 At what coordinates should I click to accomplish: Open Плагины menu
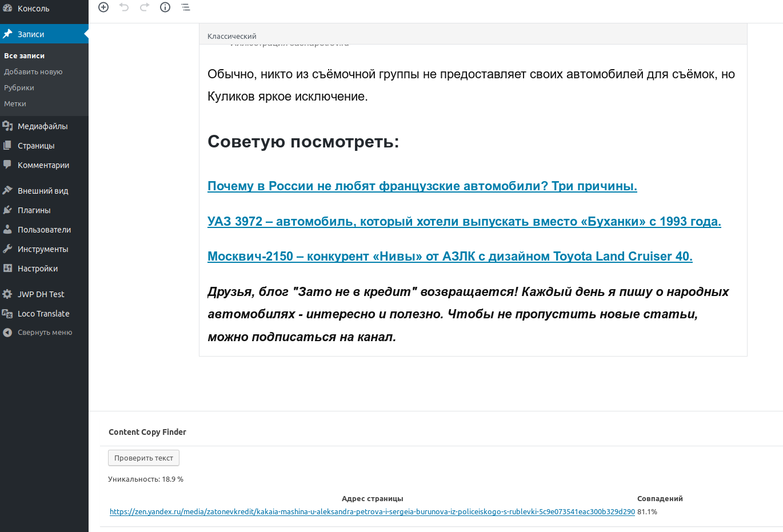(34, 210)
